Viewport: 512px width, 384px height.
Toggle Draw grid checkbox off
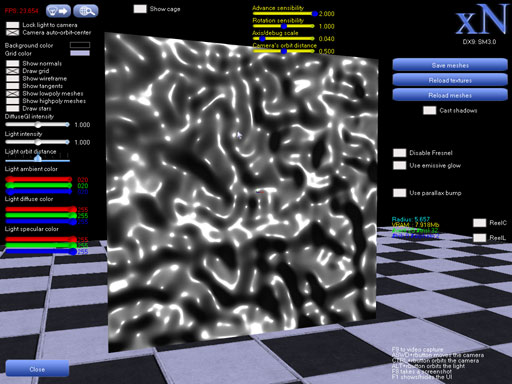pyautogui.click(x=13, y=71)
